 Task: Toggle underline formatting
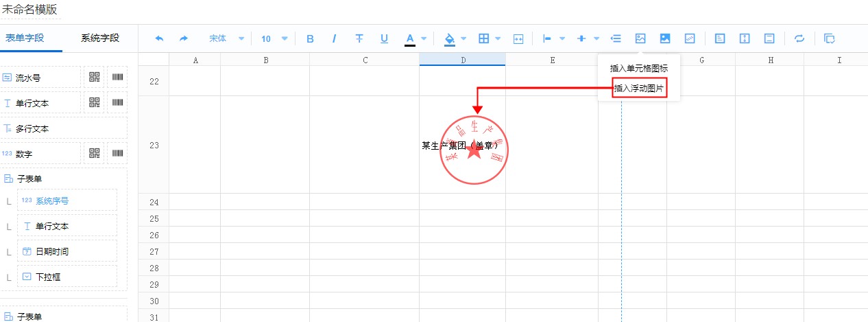384,38
